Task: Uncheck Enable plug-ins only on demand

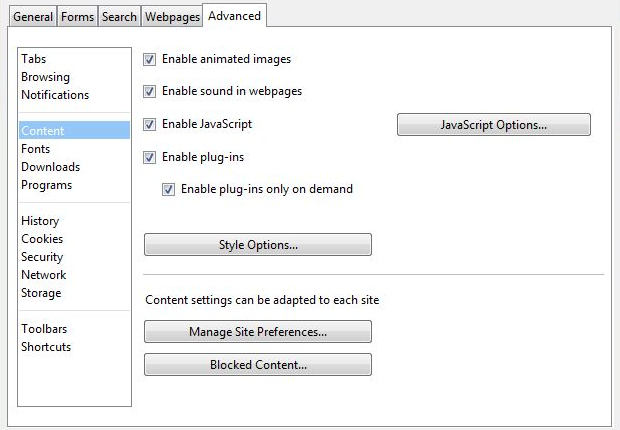Action: [168, 189]
